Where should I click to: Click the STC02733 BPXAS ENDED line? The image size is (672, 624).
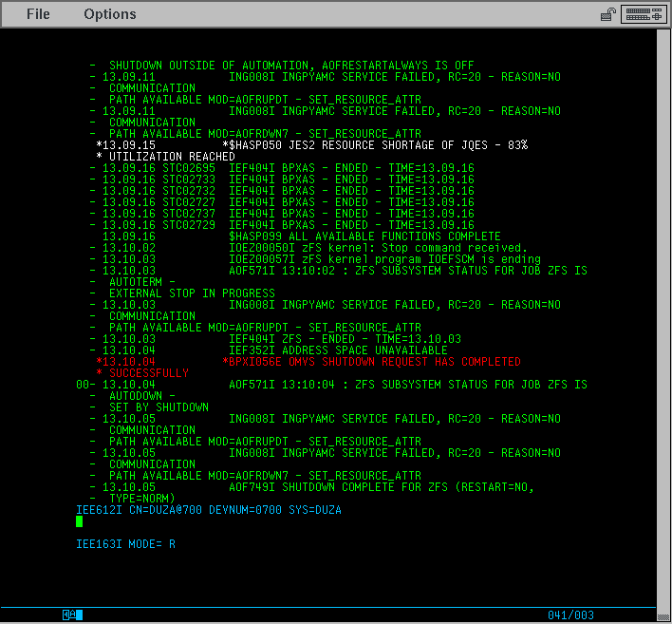coord(282,180)
